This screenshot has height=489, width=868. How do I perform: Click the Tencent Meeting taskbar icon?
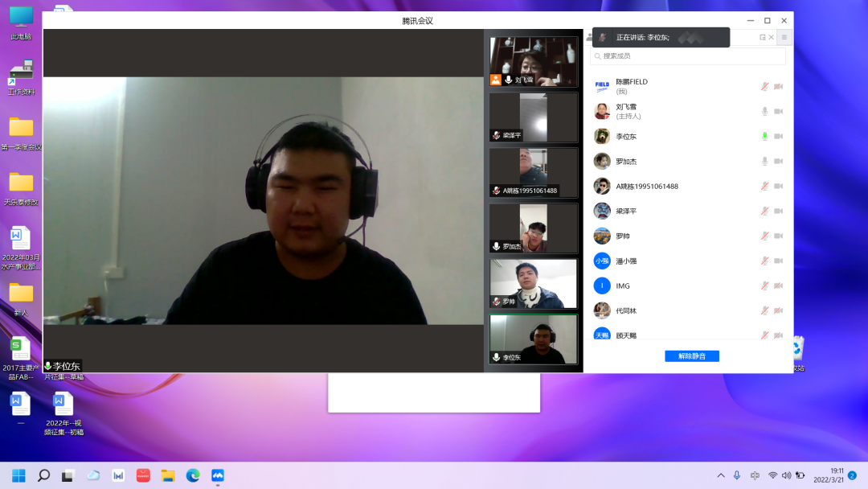click(x=218, y=475)
